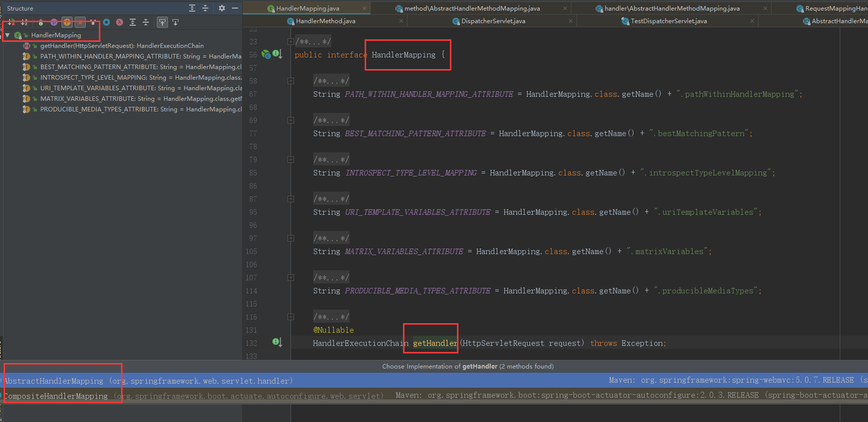Choose AbstractHandlerMapping implementation in popup

point(434,381)
